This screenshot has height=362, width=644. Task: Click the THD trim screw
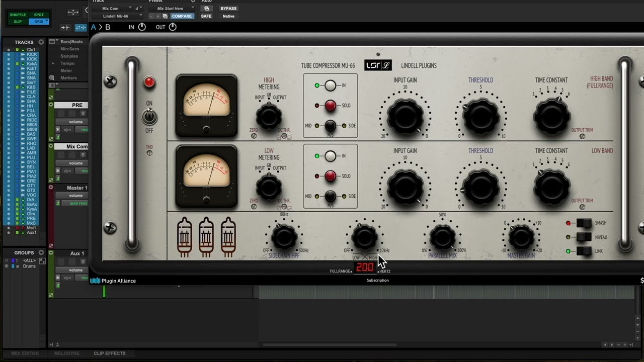149,153
